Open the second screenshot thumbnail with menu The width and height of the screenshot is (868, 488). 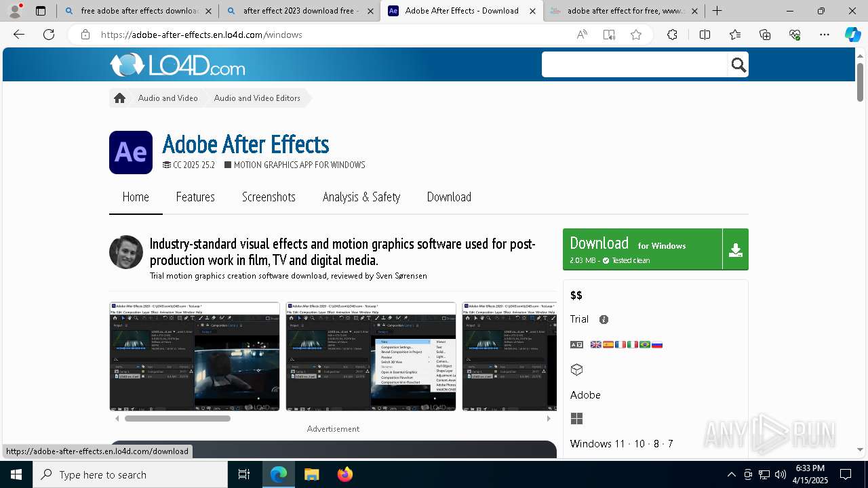pos(371,357)
